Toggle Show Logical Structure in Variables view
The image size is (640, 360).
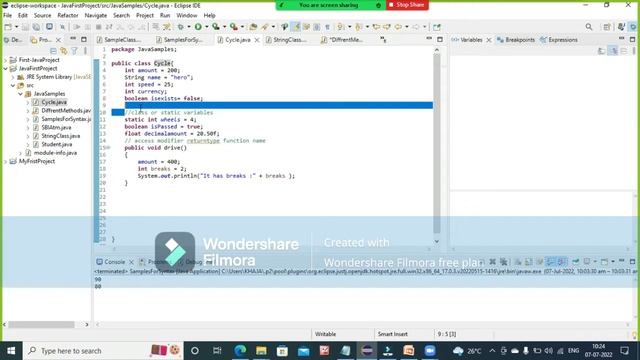pyautogui.click(x=613, y=51)
